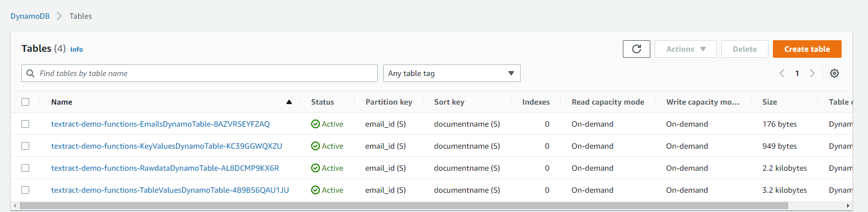Refresh the tables list
This screenshot has height=212, width=868.
pyautogui.click(x=637, y=49)
